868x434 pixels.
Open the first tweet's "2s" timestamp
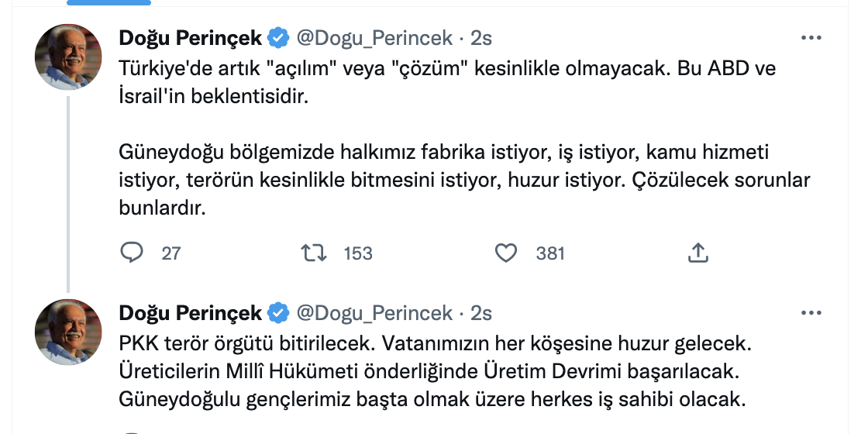tap(481, 37)
